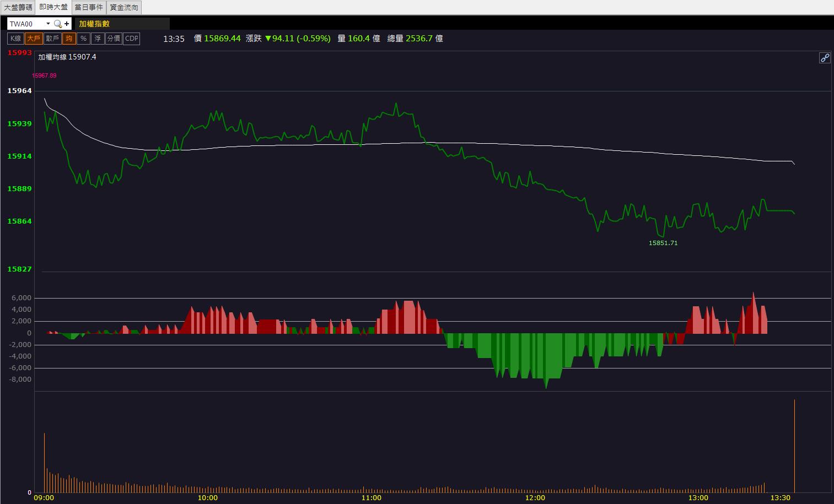The width and height of the screenshot is (834, 504).
Task: Switch to the 當日事件 tab
Action: pos(89,7)
